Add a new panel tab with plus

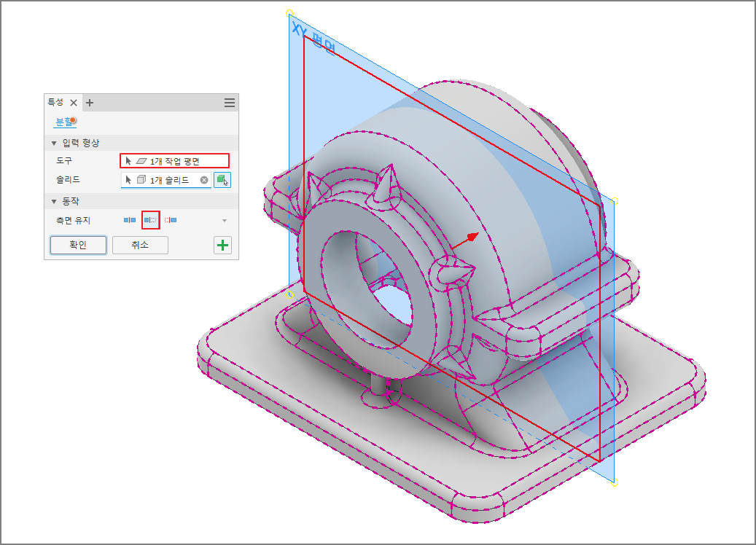coord(90,103)
